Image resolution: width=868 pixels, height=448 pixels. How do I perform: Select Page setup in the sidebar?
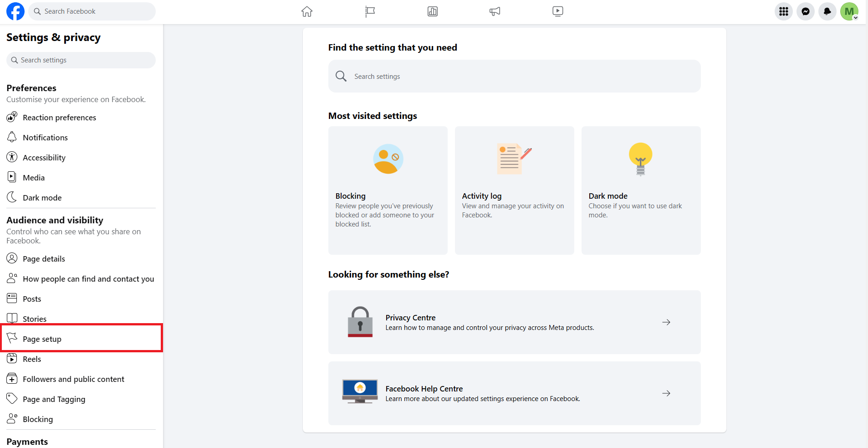42,339
